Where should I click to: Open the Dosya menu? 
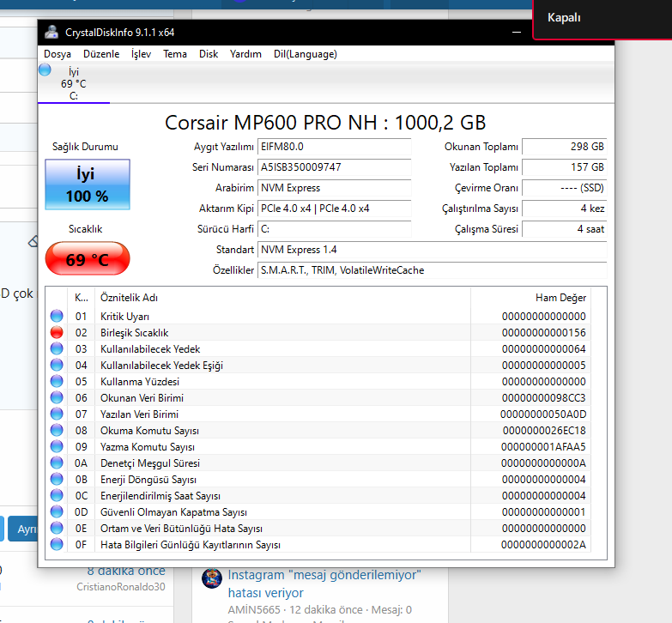pyautogui.click(x=58, y=54)
